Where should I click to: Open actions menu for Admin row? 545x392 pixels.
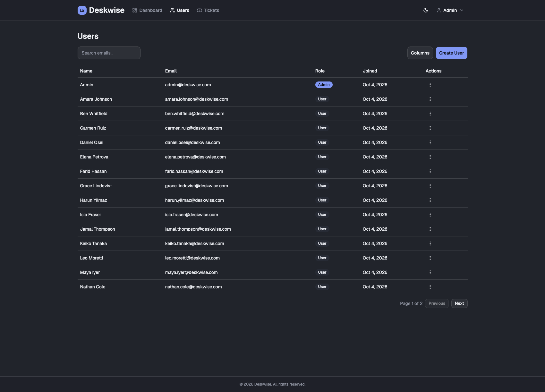[430, 85]
